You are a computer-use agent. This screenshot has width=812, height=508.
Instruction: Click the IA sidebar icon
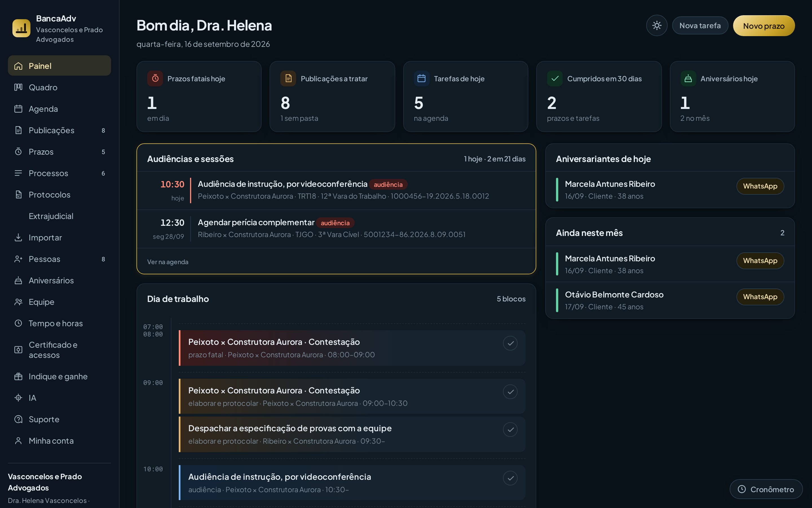[x=18, y=398]
